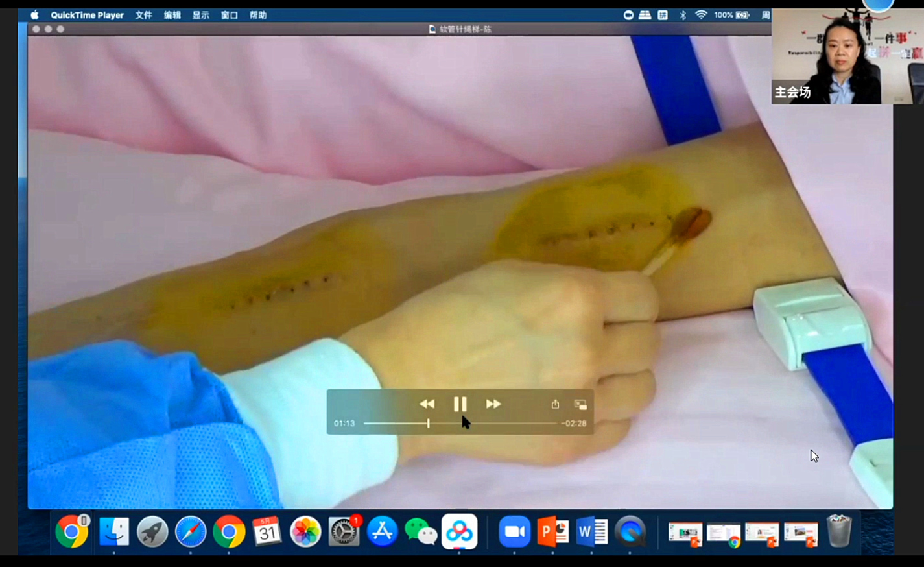Click the fast-forward button in player controls
The height and width of the screenshot is (567, 924).
coord(493,404)
